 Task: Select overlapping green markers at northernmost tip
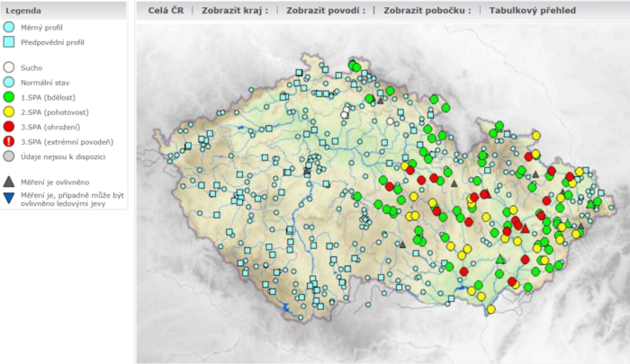(x=355, y=66)
